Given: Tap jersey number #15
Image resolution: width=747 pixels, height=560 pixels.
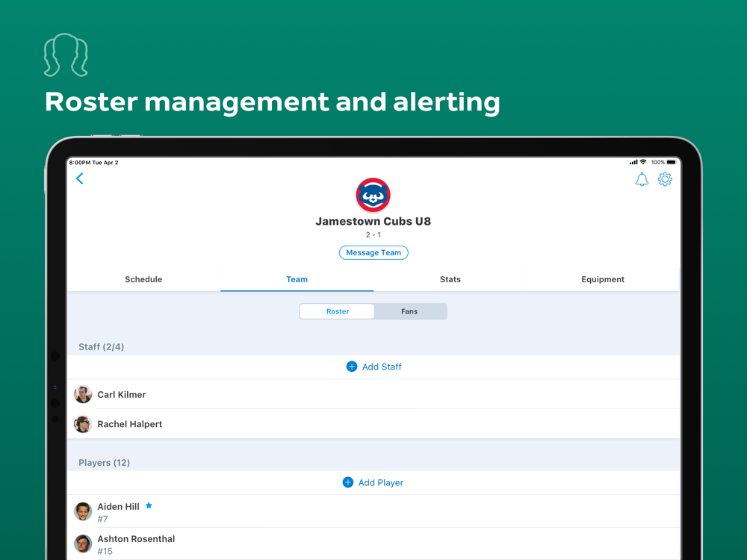Looking at the screenshot, I should click(105, 551).
